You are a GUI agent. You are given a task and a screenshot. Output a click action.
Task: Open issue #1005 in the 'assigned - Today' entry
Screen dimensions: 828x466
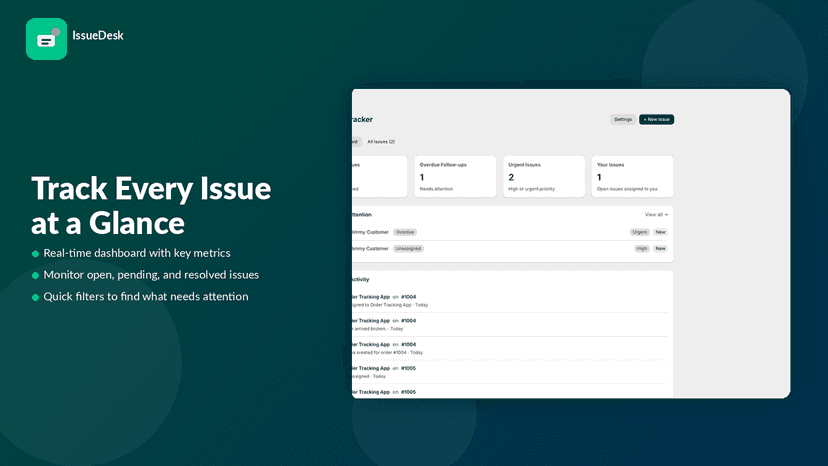click(408, 368)
